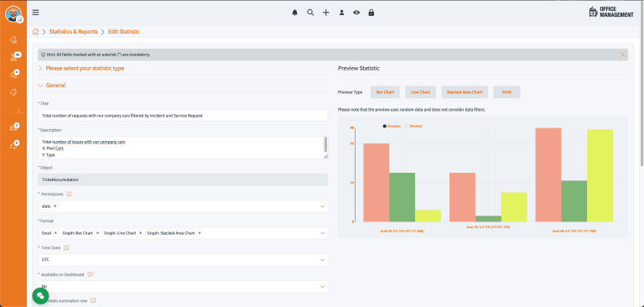Image resolution: width=644 pixels, height=307 pixels.
Task: Open the notifications bell icon
Action: tap(294, 13)
